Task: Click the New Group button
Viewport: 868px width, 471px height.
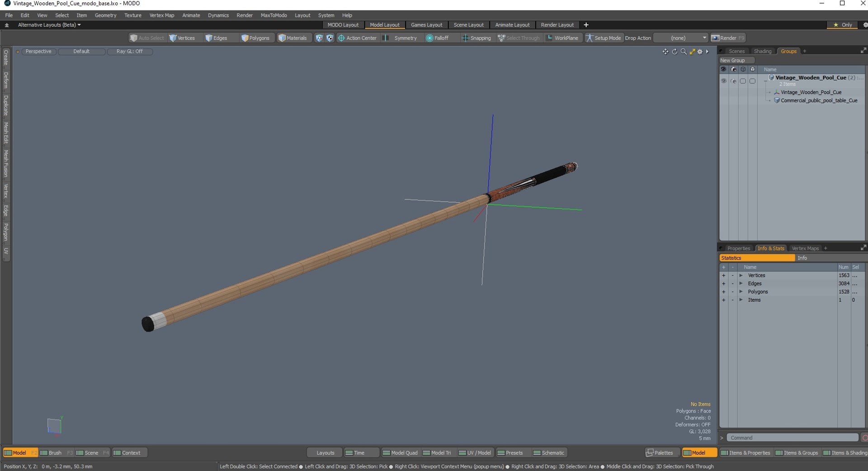Action: coord(736,60)
